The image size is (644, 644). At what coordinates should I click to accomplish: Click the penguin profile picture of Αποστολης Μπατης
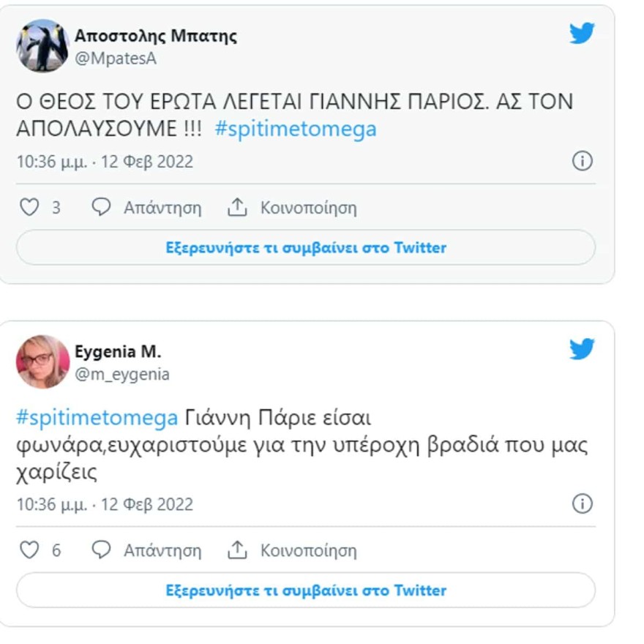pos(42,42)
